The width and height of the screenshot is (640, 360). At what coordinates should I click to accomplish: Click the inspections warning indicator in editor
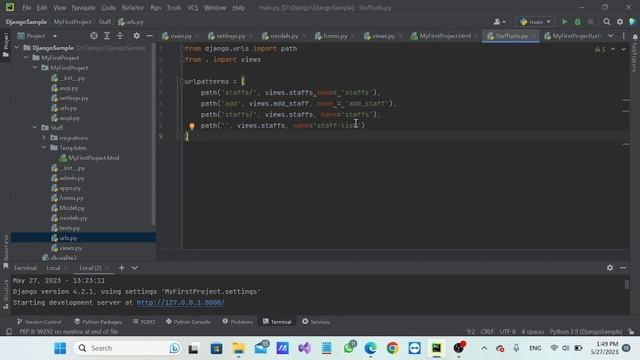(x=600, y=49)
